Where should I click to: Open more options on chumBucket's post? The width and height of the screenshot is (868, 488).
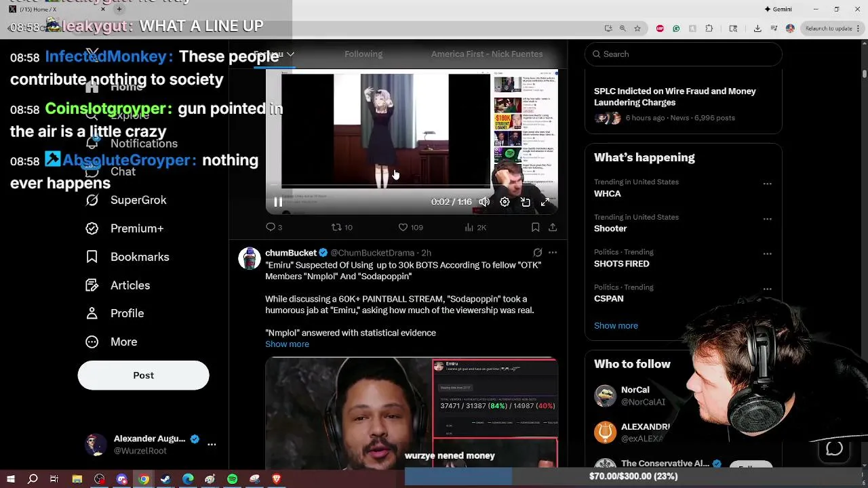tap(553, 253)
